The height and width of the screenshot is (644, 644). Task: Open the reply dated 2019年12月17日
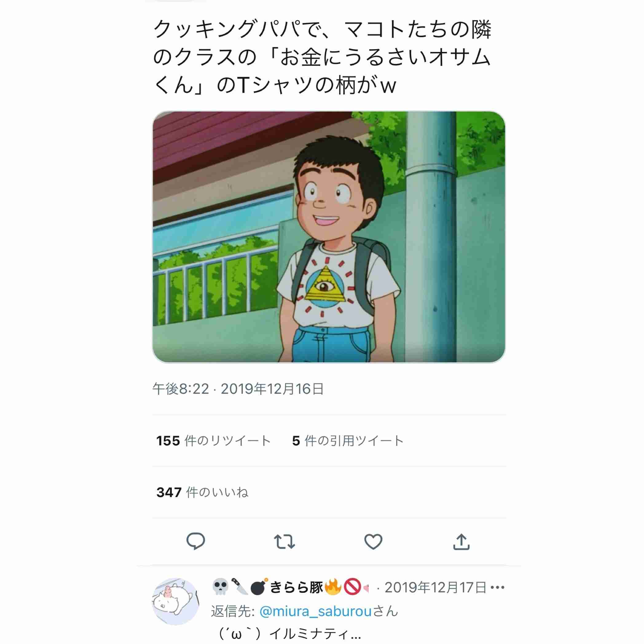pyautogui.click(x=435, y=587)
